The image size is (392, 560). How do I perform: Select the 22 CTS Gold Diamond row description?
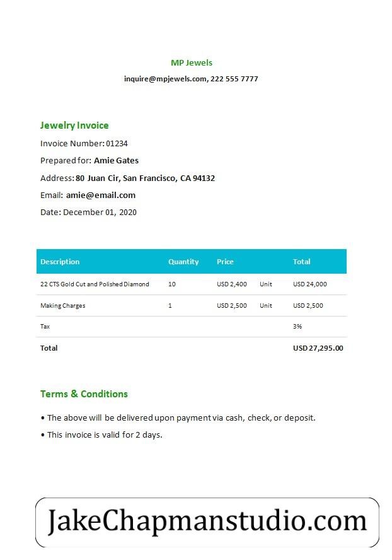click(x=95, y=284)
